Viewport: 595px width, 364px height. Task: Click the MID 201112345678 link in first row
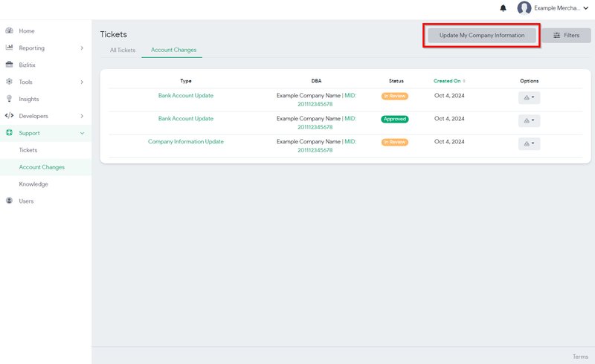coord(315,104)
